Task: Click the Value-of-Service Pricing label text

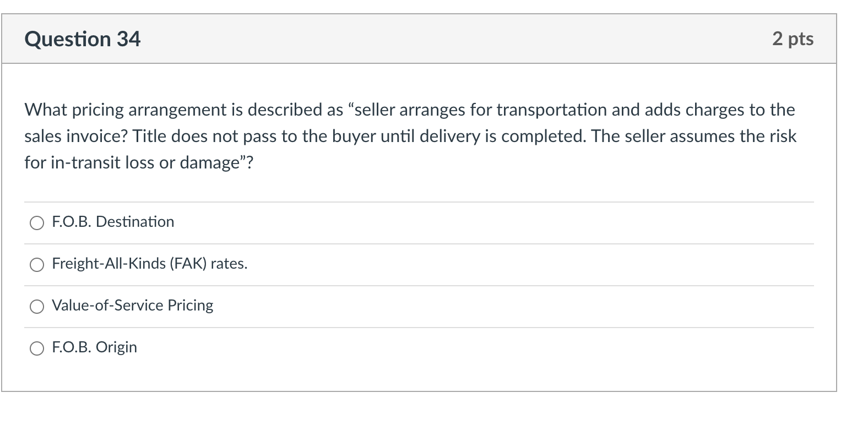Action: (x=132, y=306)
